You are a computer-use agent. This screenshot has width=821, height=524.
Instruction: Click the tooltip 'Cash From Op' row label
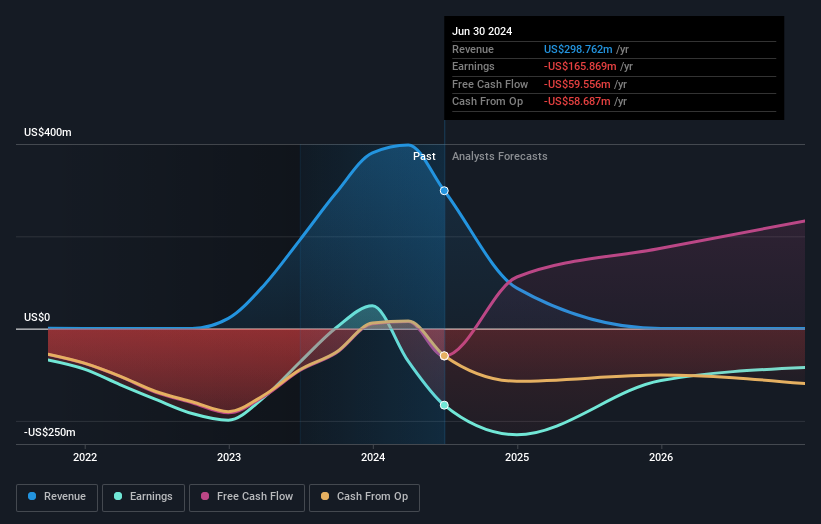[487, 102]
